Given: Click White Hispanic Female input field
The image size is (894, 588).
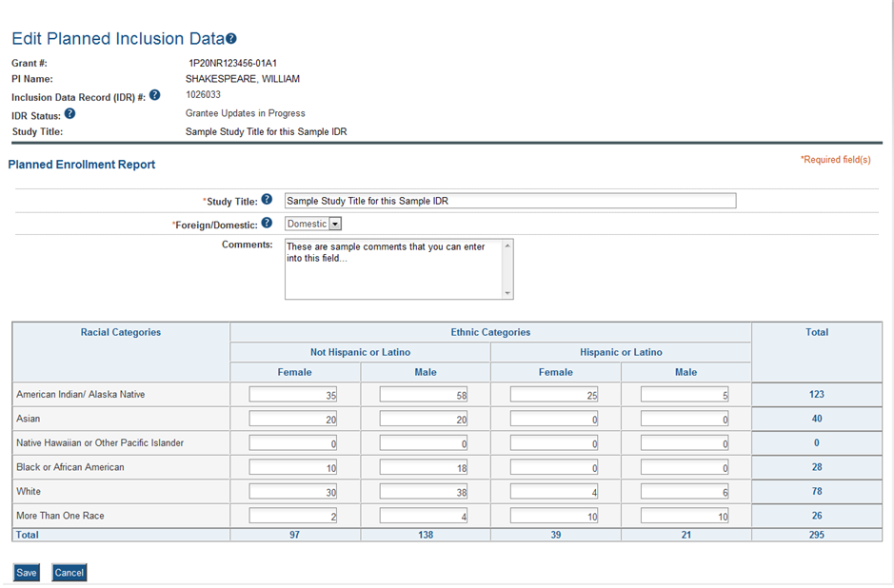Looking at the screenshot, I should (x=554, y=492).
